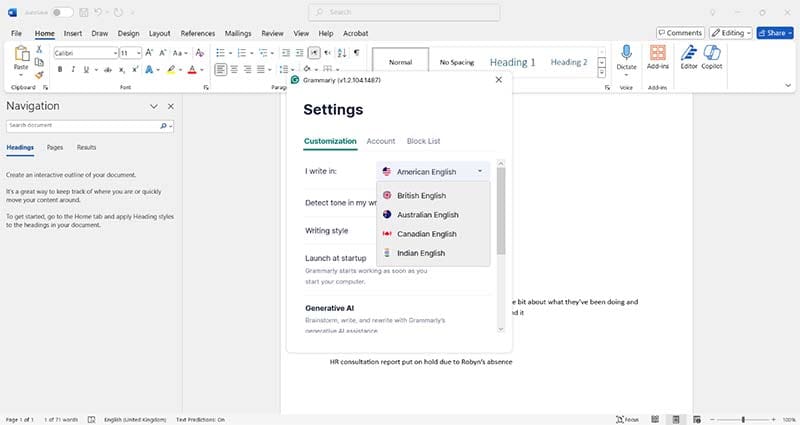Decrease font size with the smaller A icon
This screenshot has height=425, width=800.
163,53
